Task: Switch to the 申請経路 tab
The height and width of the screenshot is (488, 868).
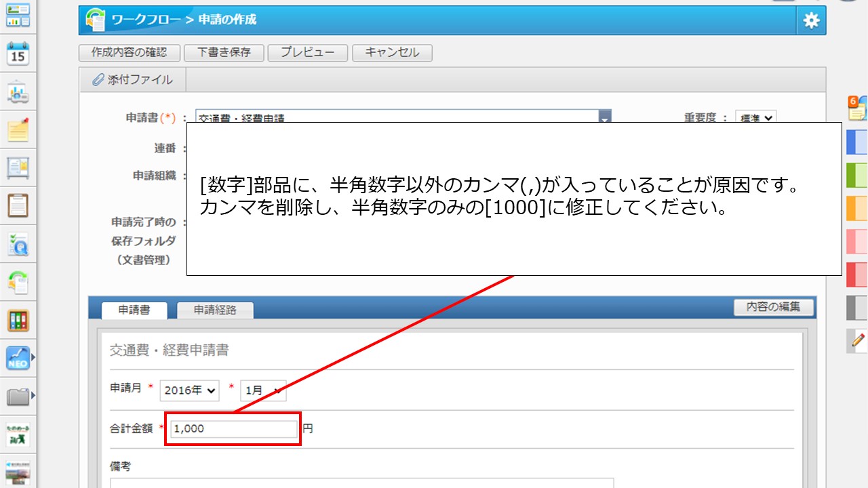Action: (215, 310)
